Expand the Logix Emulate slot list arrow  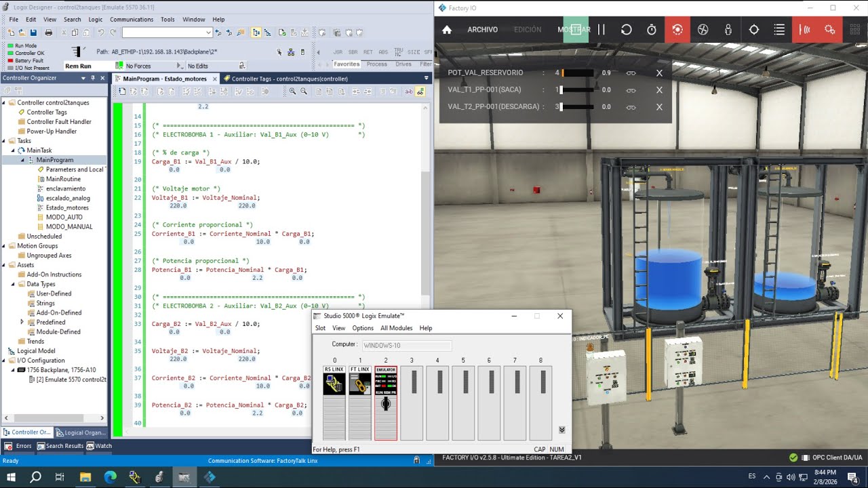(x=561, y=430)
